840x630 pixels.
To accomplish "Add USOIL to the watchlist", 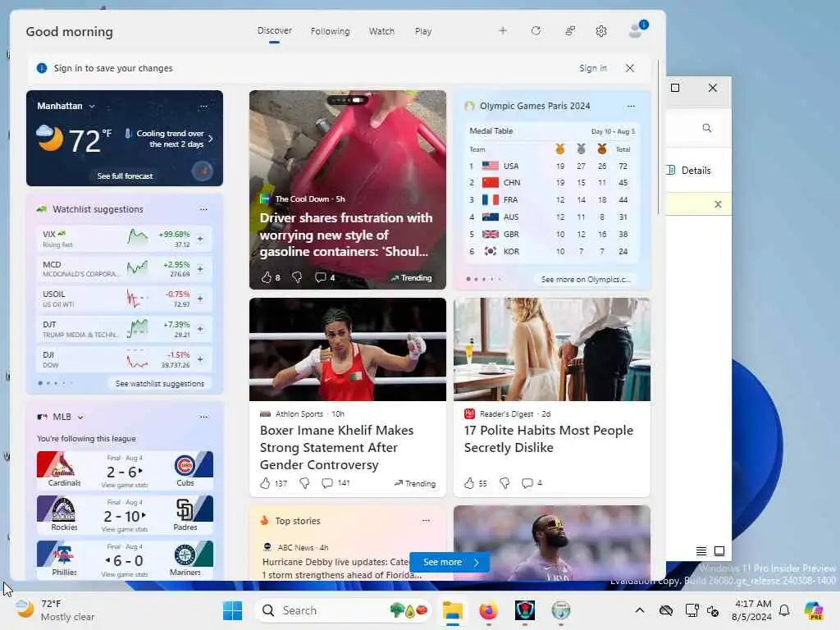I will (x=200, y=299).
